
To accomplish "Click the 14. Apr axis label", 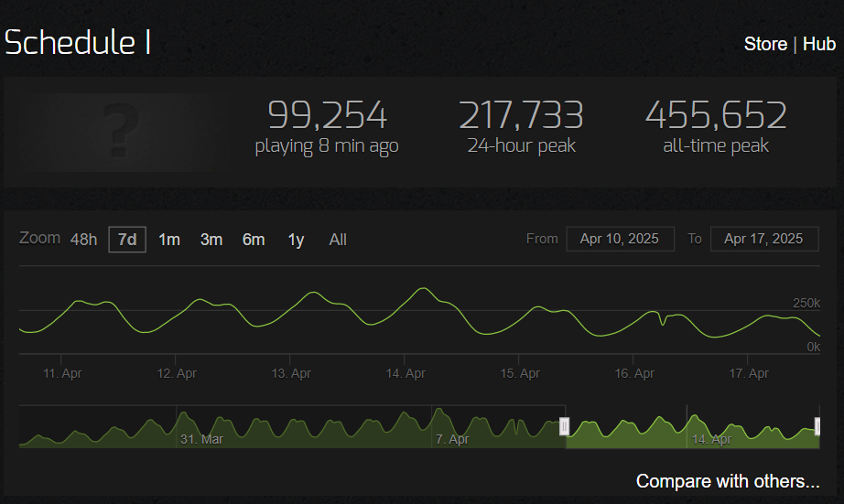I will pyautogui.click(x=406, y=373).
